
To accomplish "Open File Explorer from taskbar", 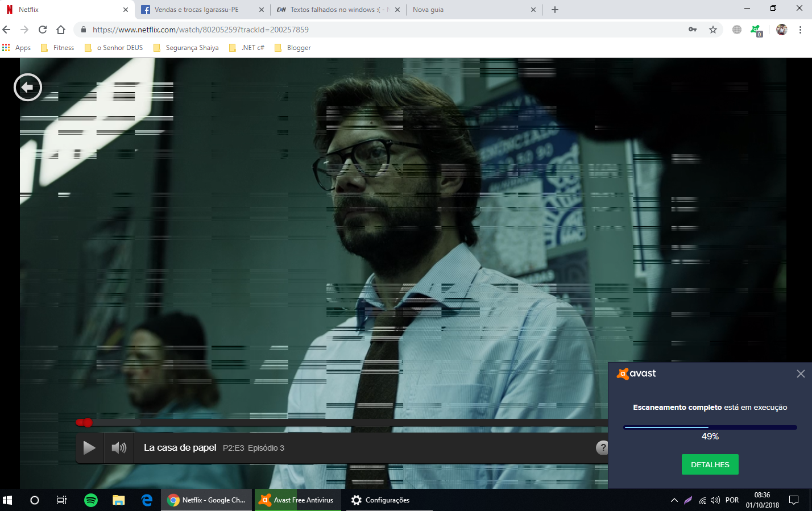I will pyautogui.click(x=119, y=500).
